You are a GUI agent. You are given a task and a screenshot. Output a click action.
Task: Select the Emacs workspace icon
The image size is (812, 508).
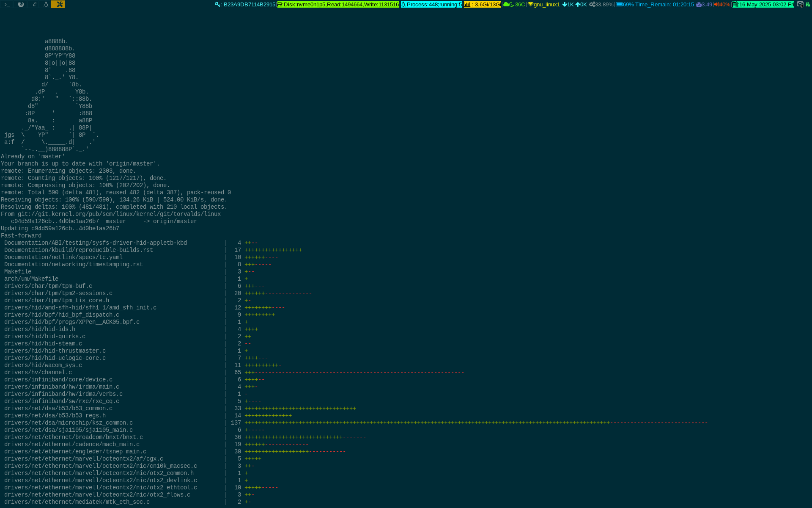(x=34, y=4)
